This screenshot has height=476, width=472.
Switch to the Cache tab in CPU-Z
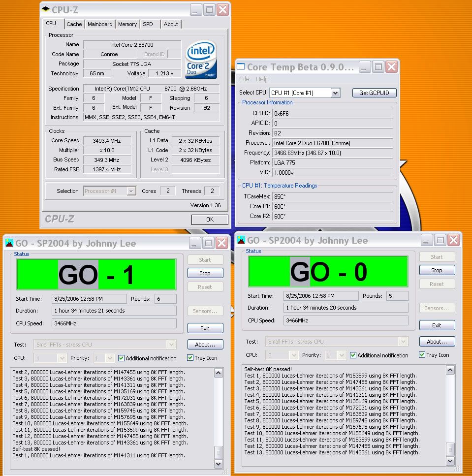[74, 24]
